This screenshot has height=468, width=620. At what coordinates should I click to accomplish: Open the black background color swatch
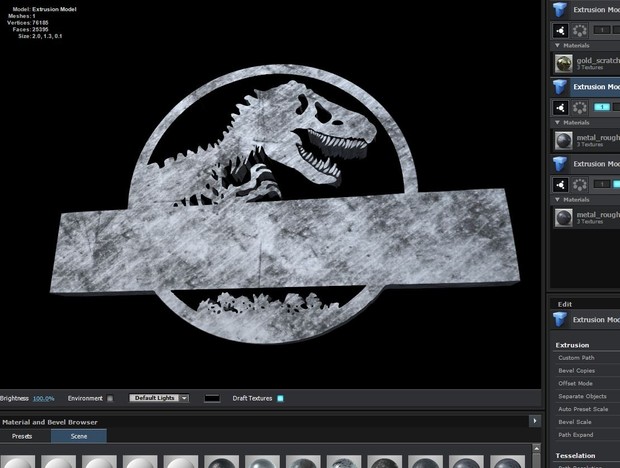[x=212, y=398]
